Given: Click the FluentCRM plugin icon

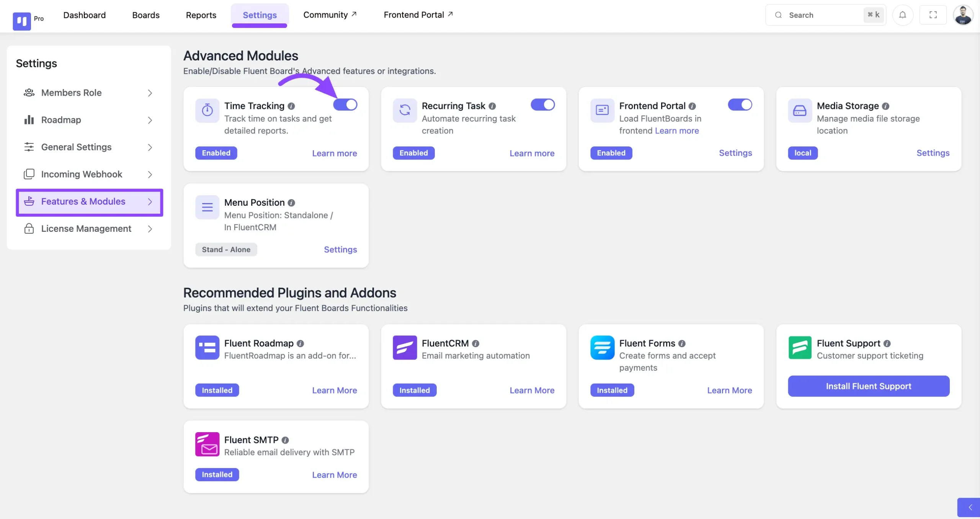Looking at the screenshot, I should 405,348.
